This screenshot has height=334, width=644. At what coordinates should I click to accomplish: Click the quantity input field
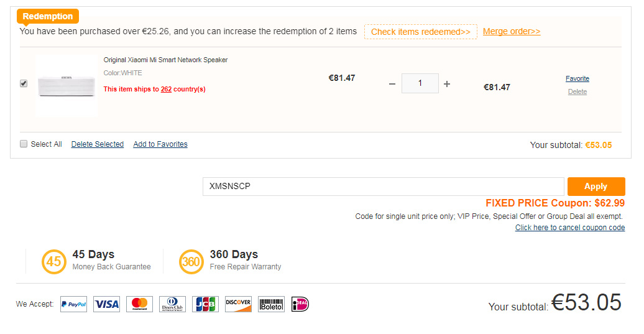[x=420, y=83]
